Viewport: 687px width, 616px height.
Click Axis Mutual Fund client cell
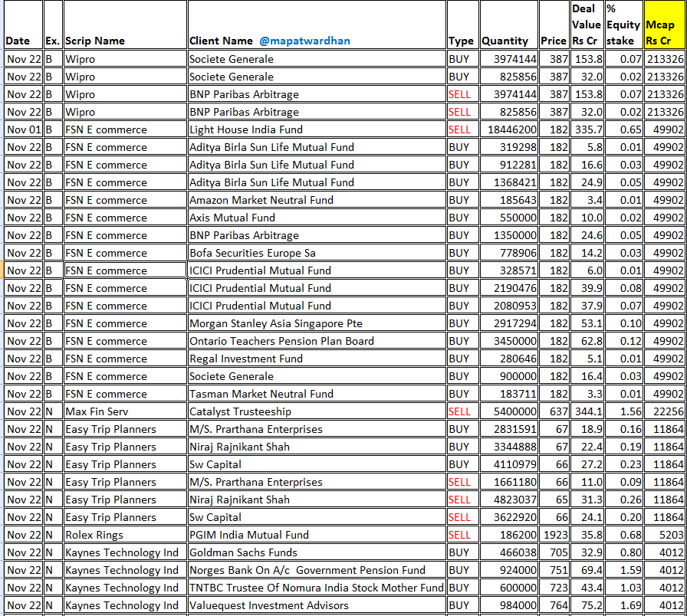point(317,218)
